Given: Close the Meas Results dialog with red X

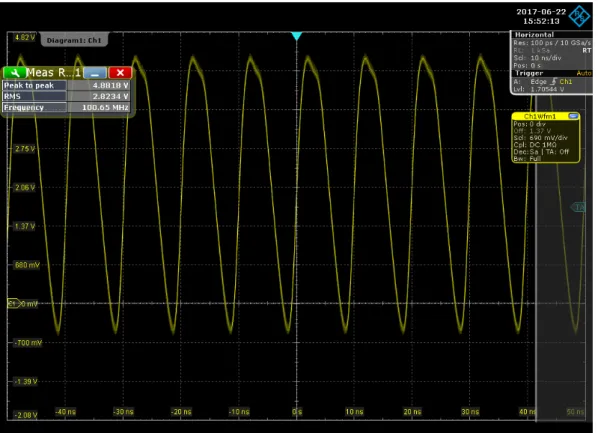Looking at the screenshot, I should pyautogui.click(x=120, y=72).
